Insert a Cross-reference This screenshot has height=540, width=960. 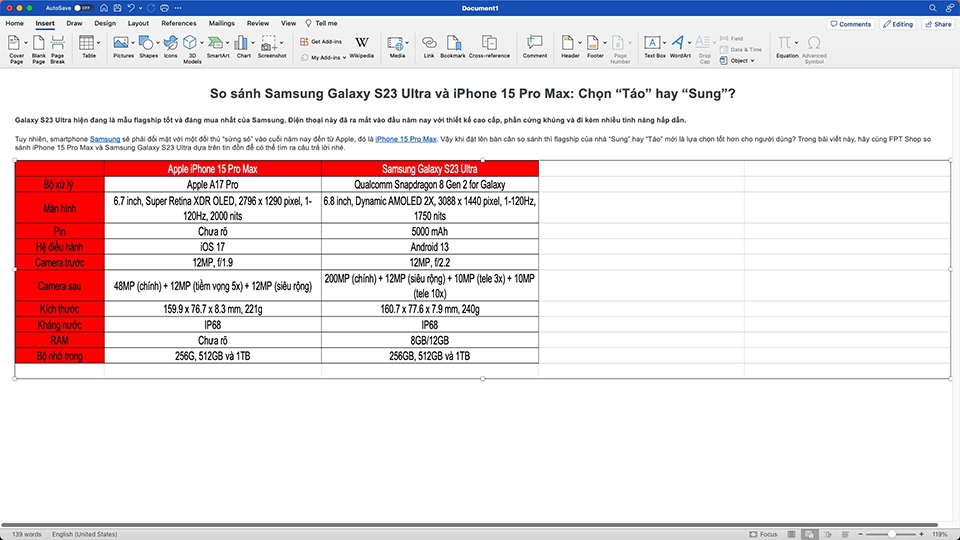point(489,47)
